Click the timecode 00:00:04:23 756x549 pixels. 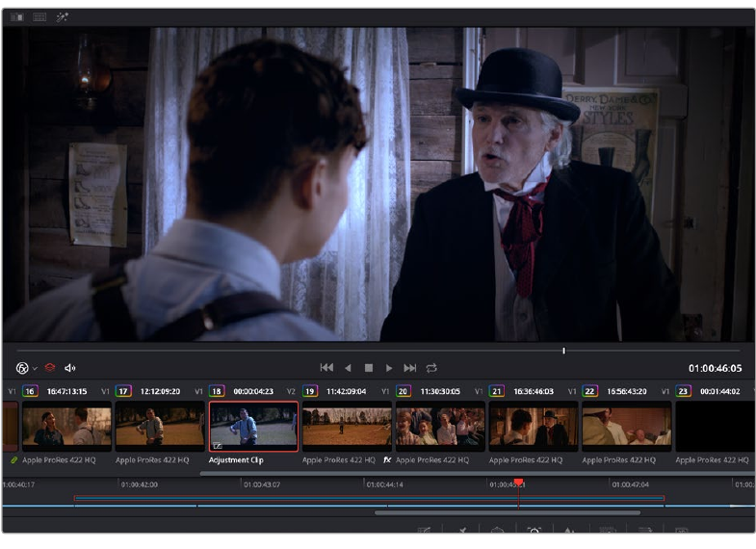pyautogui.click(x=253, y=391)
